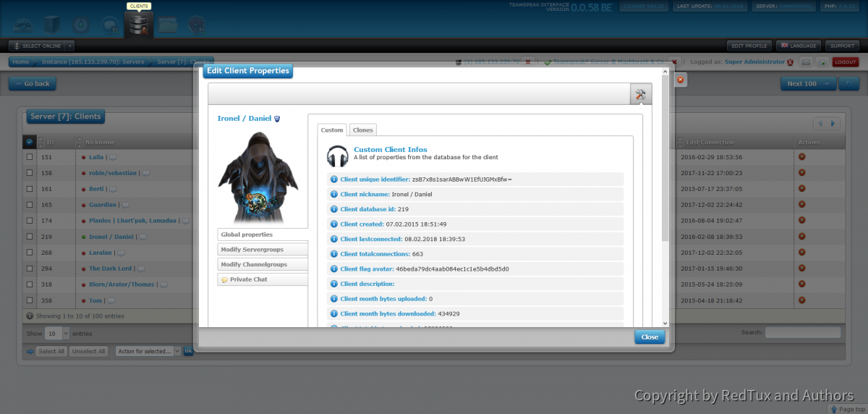Open the Language selector
The height and width of the screenshot is (414, 868).
click(x=798, y=46)
